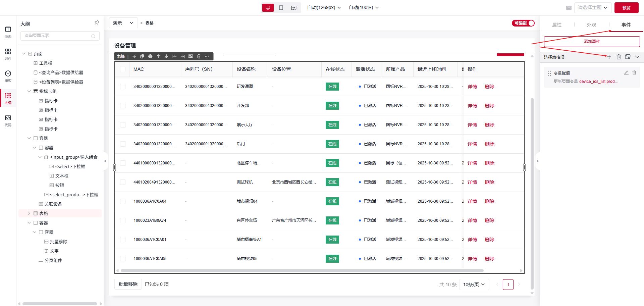Viewport: 644px width, 306px height.
Task: Edit the 变量赋值 action with the pencil icon
Action: [626, 73]
